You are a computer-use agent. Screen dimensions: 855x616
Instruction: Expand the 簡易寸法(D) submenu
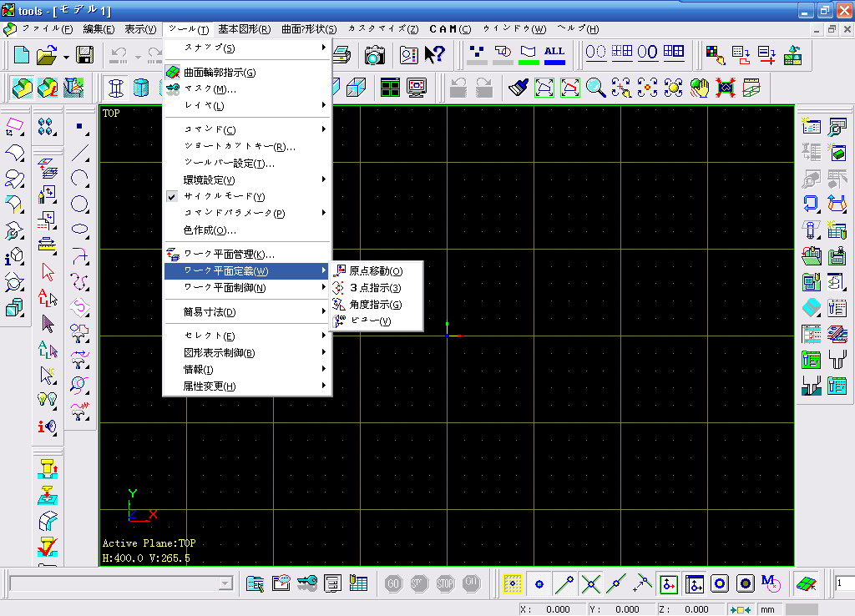coord(247,312)
